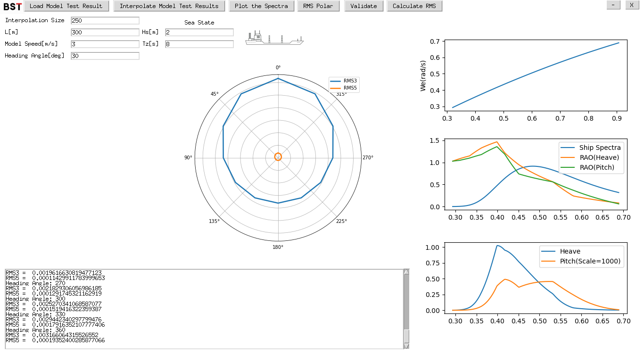Viewport: 644px width, 362px height.
Task: Click the Hs[m] sea state field
Action: [x=199, y=32]
